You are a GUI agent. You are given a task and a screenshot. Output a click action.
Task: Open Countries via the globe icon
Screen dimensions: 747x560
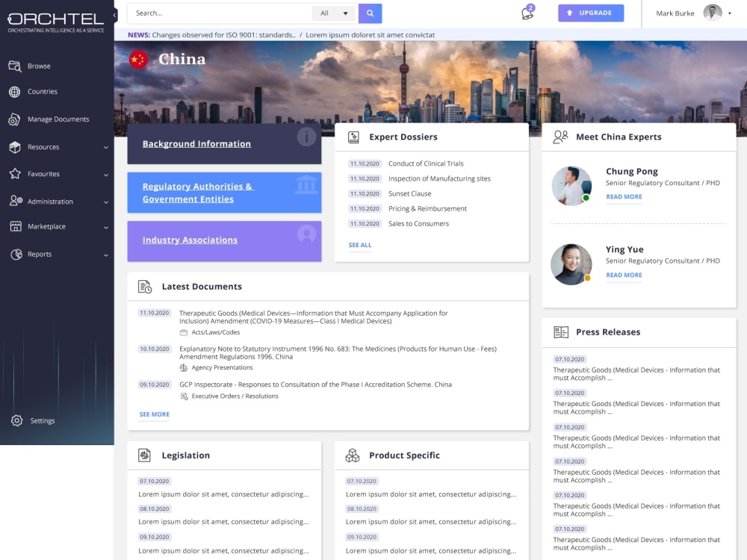click(x=15, y=92)
